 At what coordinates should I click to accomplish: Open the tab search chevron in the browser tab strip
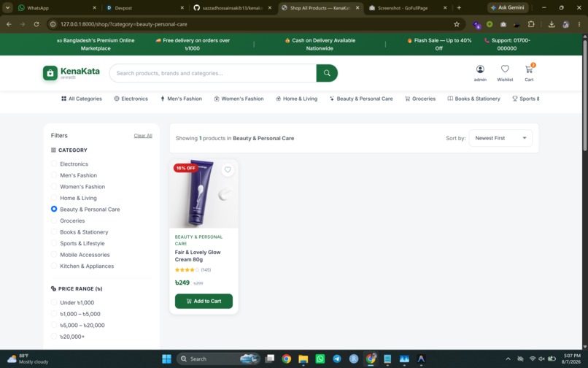point(7,7)
